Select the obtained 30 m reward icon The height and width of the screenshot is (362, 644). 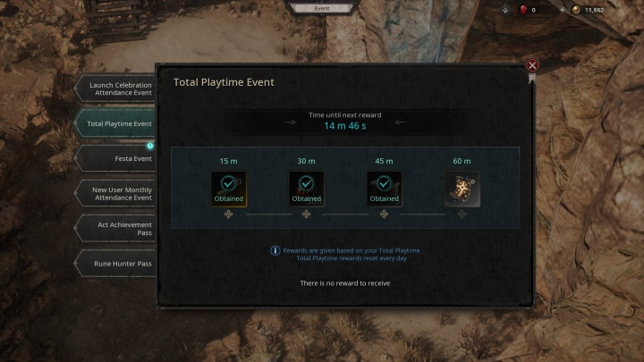tap(306, 189)
